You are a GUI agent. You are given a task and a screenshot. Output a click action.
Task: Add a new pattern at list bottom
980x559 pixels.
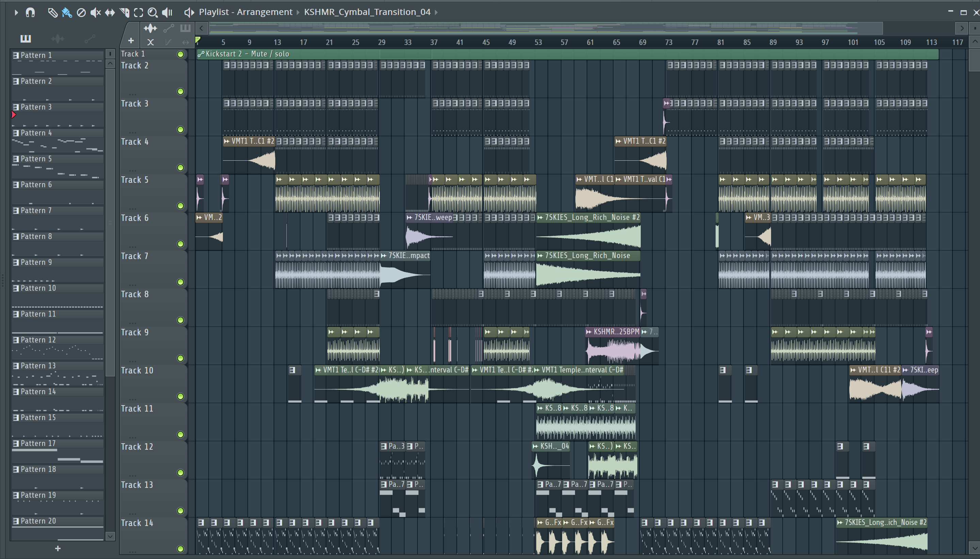[x=58, y=548]
